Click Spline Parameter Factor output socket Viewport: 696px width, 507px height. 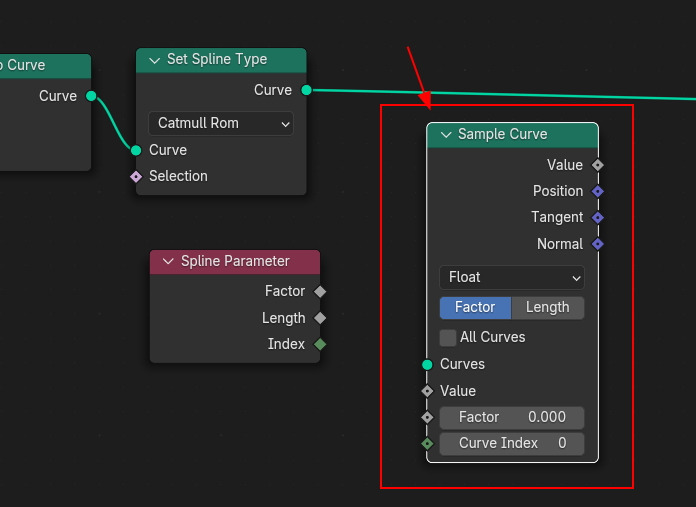pos(320,292)
